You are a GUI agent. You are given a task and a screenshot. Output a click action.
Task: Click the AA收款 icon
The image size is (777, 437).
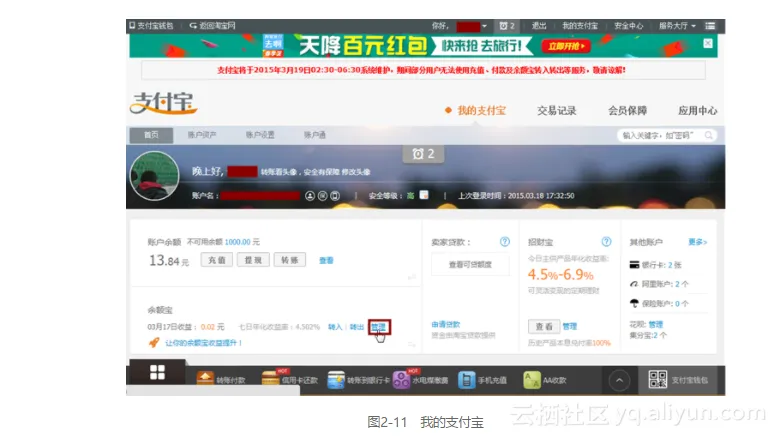pos(532,380)
